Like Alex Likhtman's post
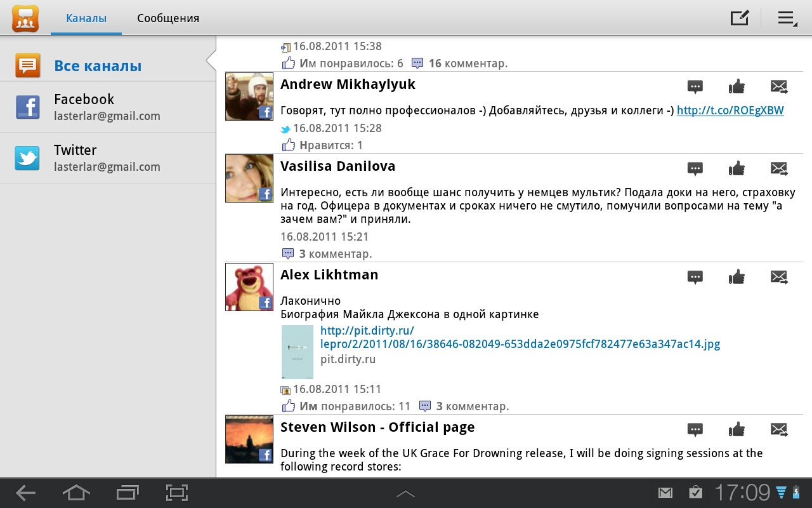The height and width of the screenshot is (508, 812). click(x=737, y=277)
